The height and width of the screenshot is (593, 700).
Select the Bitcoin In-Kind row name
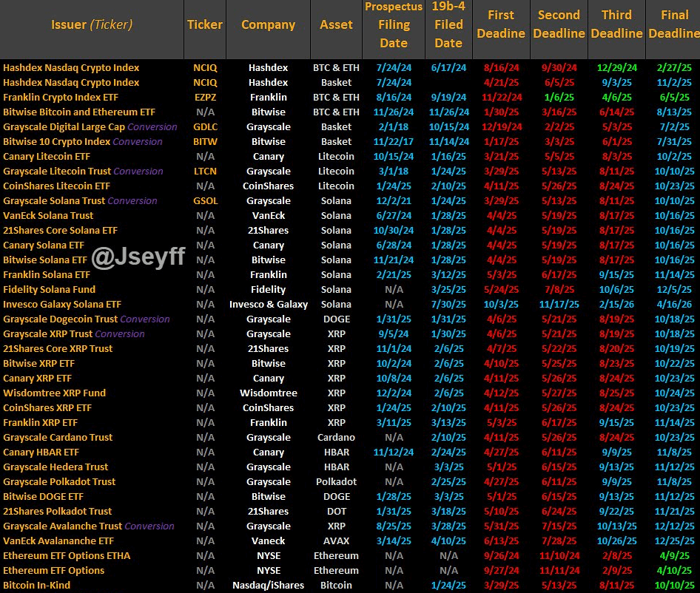[x=36, y=586]
